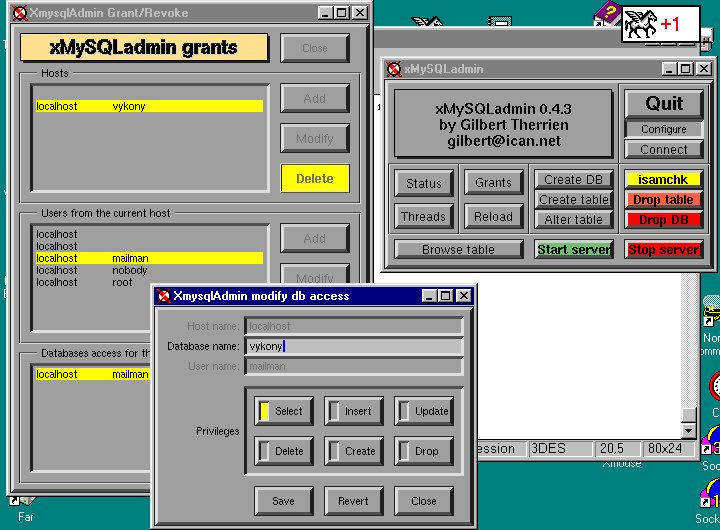Click the green Start server button
Screen dimensions: 720x530
click(x=574, y=249)
